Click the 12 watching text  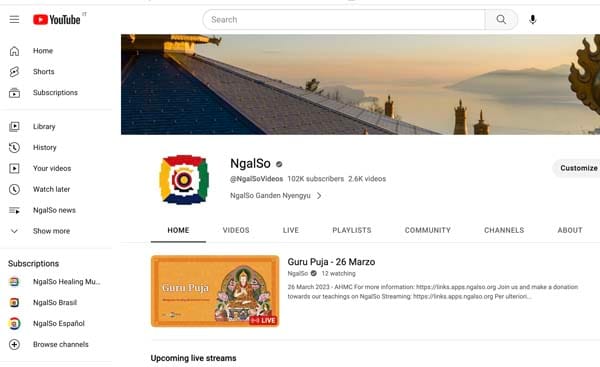tap(338, 273)
